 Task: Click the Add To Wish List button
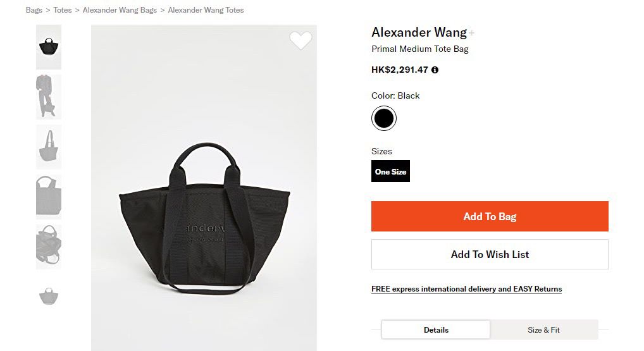pos(490,254)
